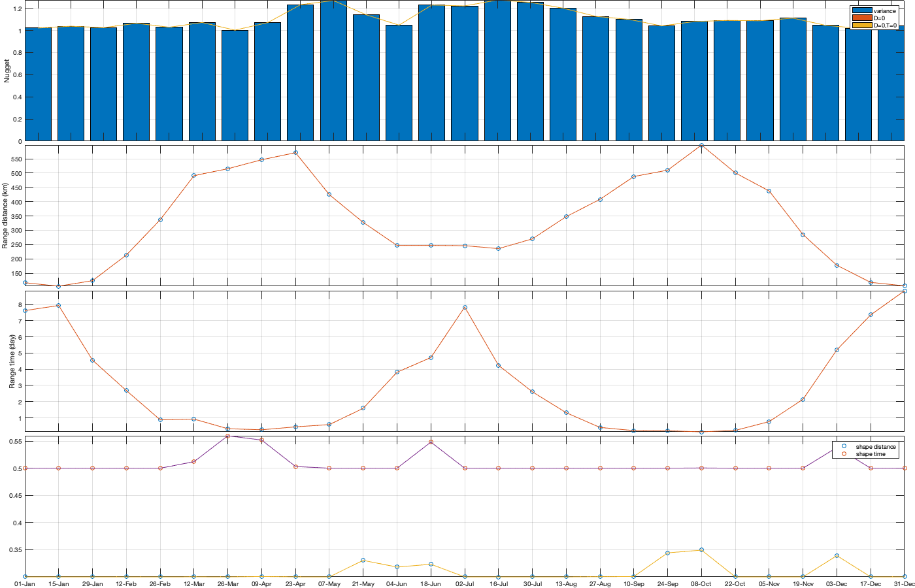
Task: Pick range time data point at 15-Jan
Action: (x=58, y=305)
